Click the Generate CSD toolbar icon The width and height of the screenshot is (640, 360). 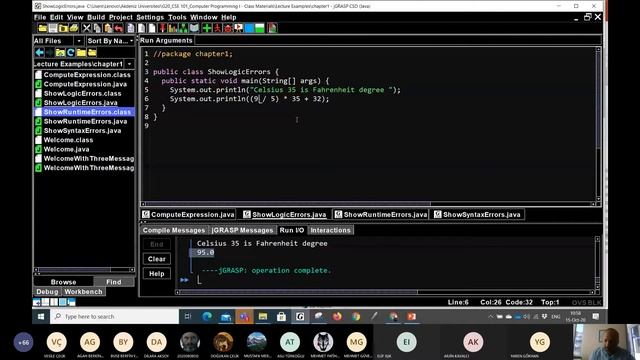coord(131,28)
